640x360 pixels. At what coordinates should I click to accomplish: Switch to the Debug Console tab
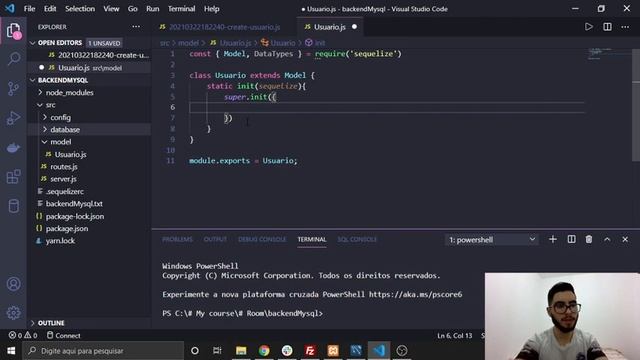tap(262, 240)
